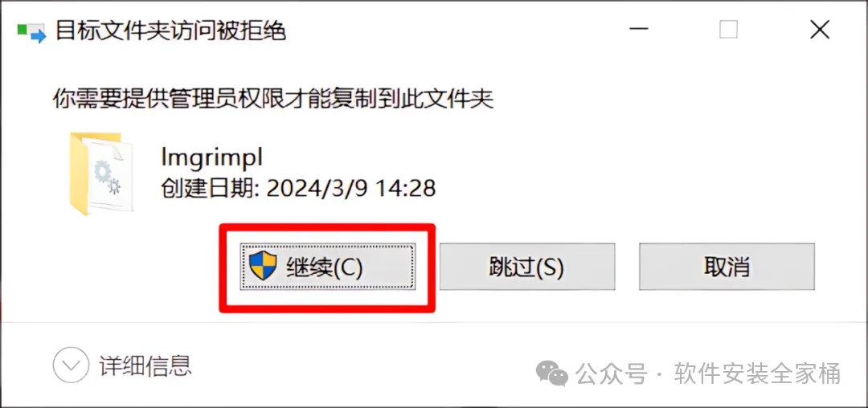Viewport: 868px width, 408px height.
Task: Click the title text 目标文件夹访问被拒绝
Action: pyautogui.click(x=170, y=31)
